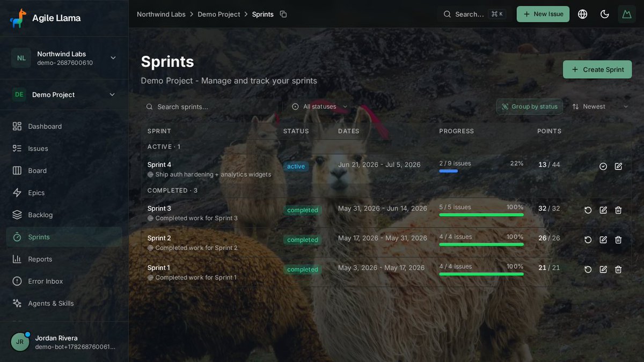
Task: Edit Sprint 1 with the pencil icon
Action: (x=603, y=269)
